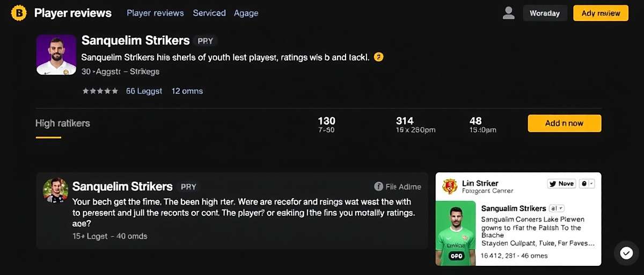
Task: Open the lock dropdown in the Lim Striker card
Action: (x=587, y=184)
